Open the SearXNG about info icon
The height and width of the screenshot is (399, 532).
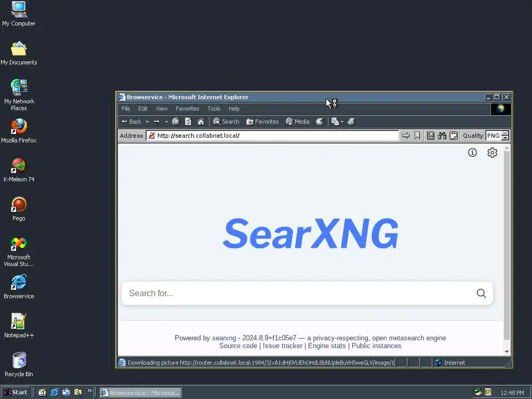(x=472, y=153)
